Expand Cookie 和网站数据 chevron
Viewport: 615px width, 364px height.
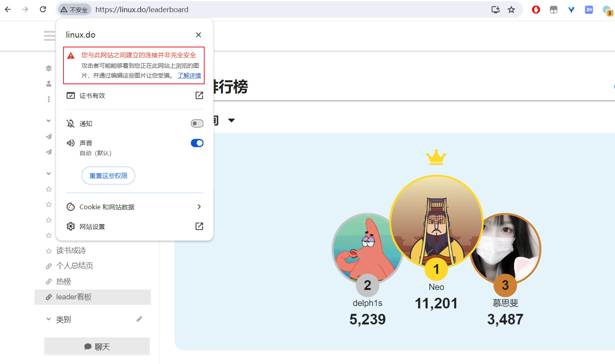[x=199, y=206]
